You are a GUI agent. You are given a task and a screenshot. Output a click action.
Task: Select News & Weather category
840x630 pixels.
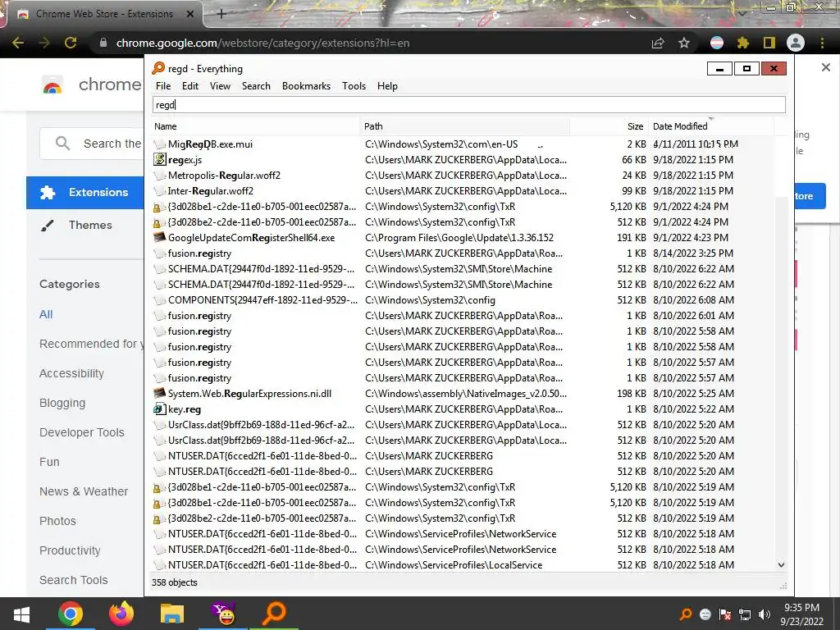pyautogui.click(x=84, y=491)
